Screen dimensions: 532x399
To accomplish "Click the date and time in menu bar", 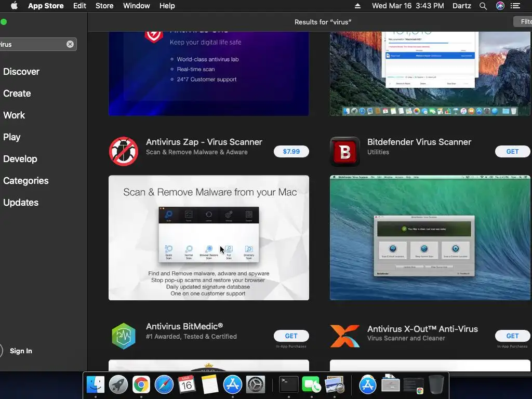I will pos(408,6).
